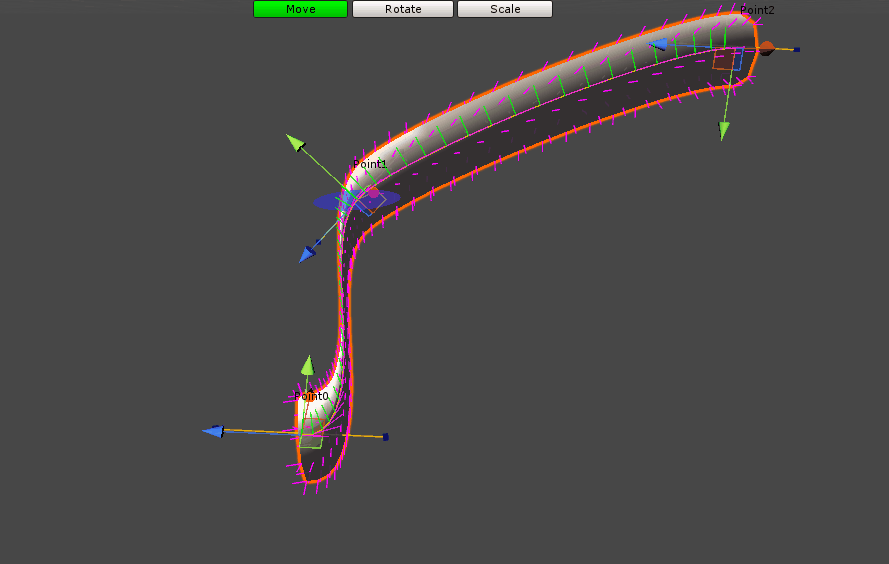889x564 pixels.
Task: Click the dark blue tangent square right of Point2
Action: [x=797, y=50]
